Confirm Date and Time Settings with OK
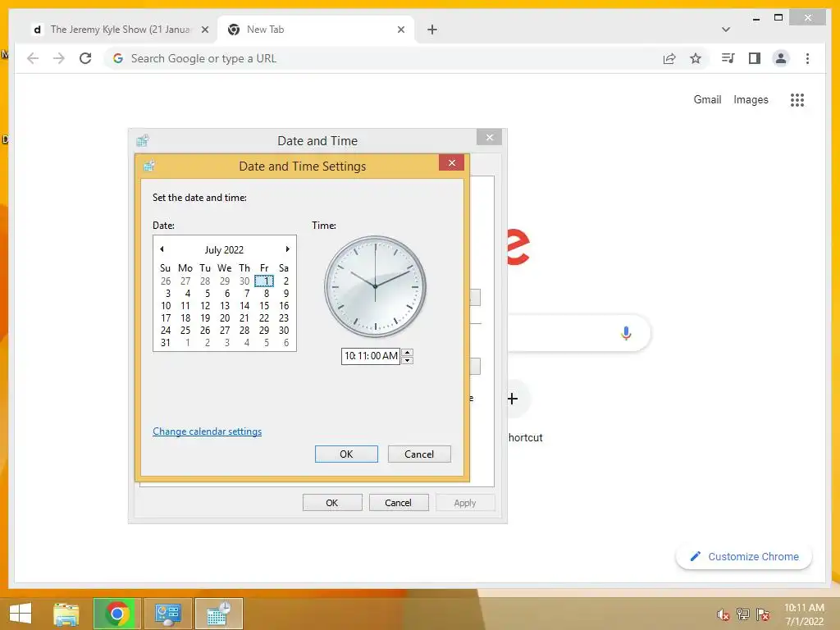 coord(346,454)
